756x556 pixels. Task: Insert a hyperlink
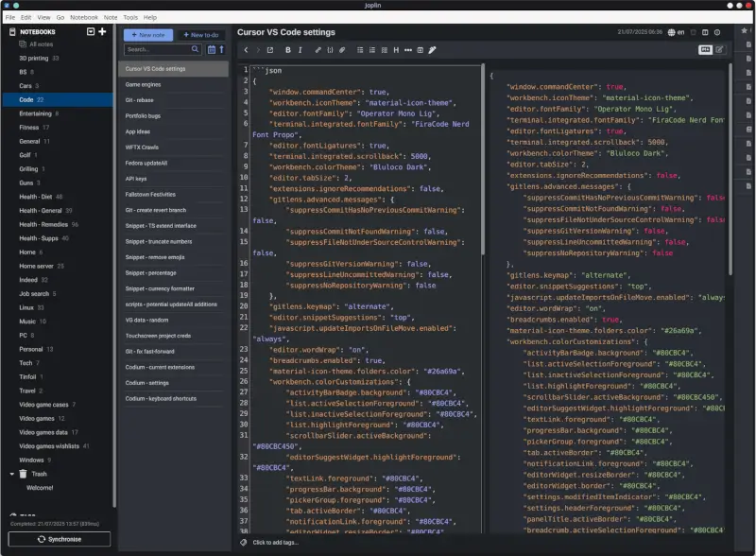318,50
